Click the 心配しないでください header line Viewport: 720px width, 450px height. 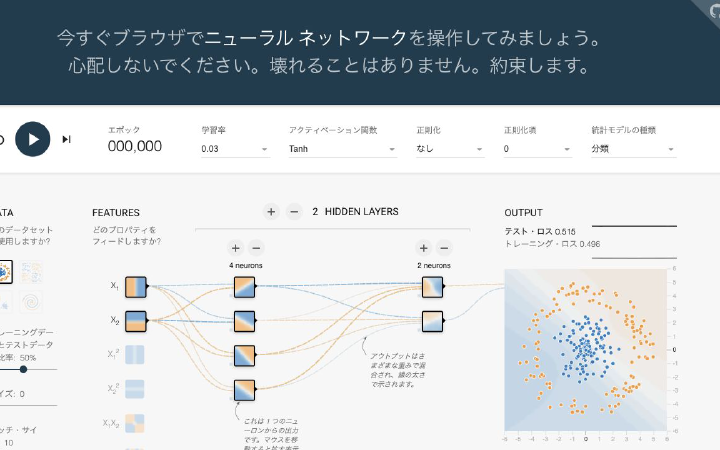click(x=329, y=66)
